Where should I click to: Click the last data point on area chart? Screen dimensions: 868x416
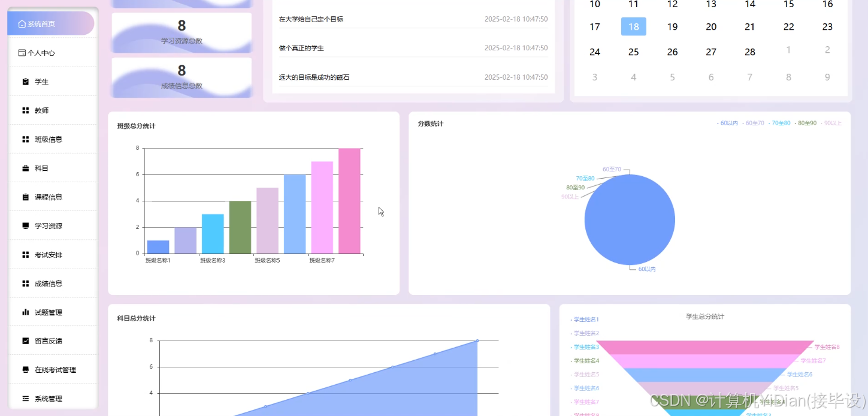click(x=477, y=340)
